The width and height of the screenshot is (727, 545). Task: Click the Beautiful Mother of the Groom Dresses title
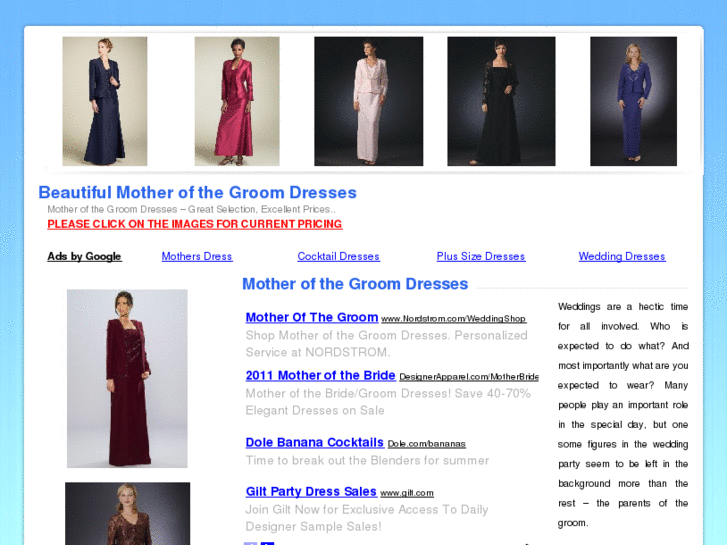pyautogui.click(x=198, y=192)
